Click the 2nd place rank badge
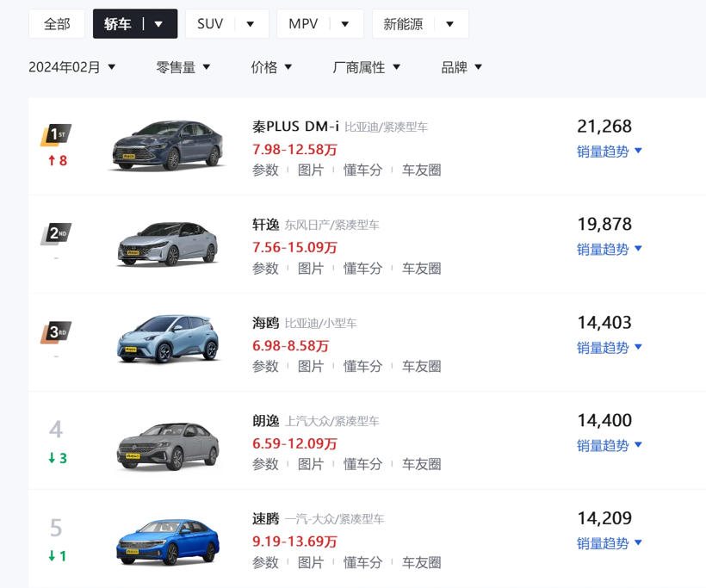The width and height of the screenshot is (706, 588). [56, 233]
